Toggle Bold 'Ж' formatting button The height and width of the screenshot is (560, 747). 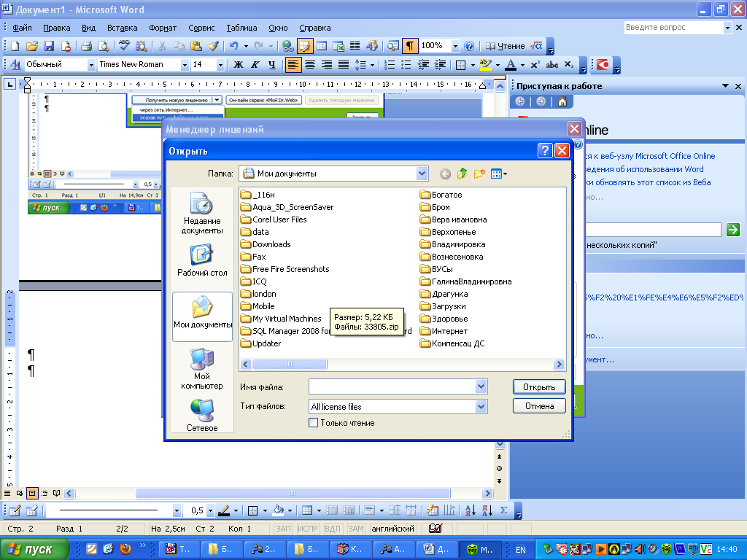[x=239, y=65]
